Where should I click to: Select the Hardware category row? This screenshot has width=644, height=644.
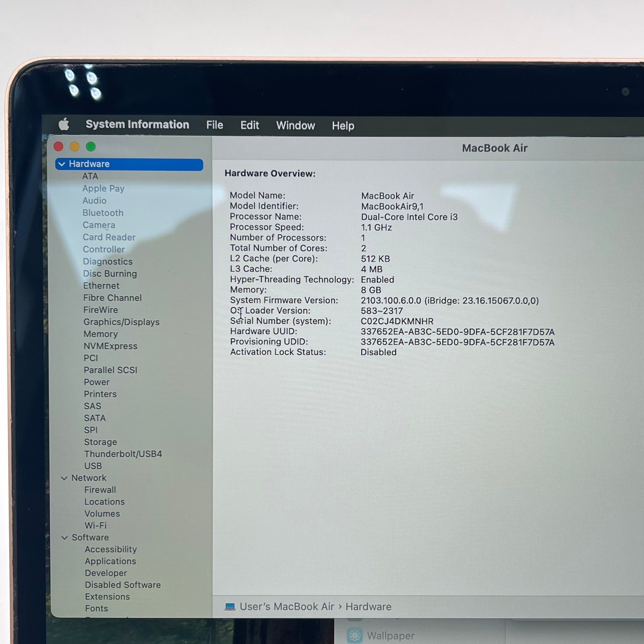tap(129, 164)
